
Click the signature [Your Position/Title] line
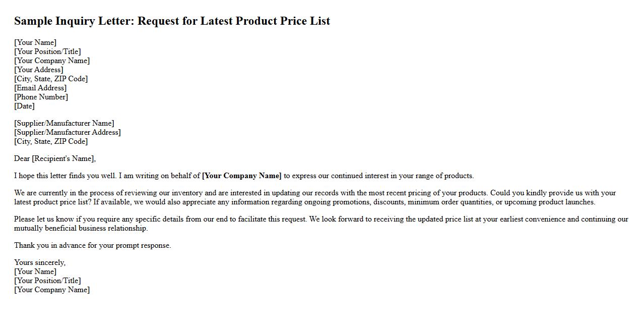pos(47,281)
